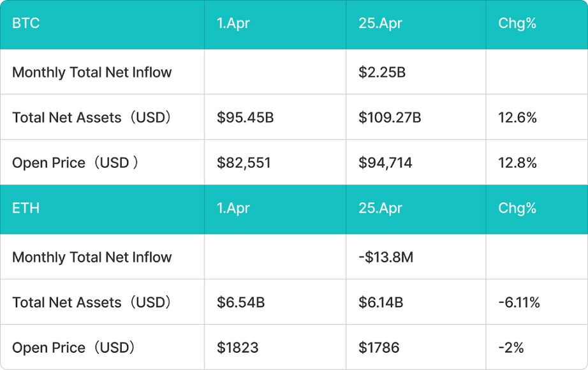This screenshot has width=588, height=370.
Task: Click the BTC header cell
Action: click(102, 24)
